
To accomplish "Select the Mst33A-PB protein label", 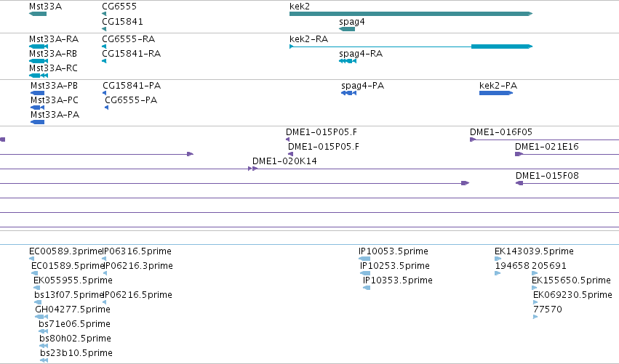I will point(54,86).
